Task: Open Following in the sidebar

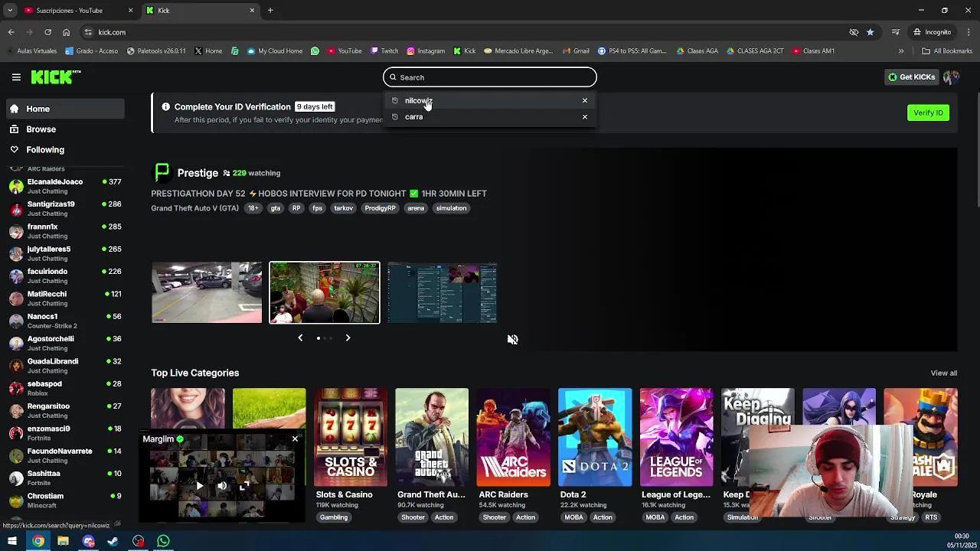Action: click(65, 150)
